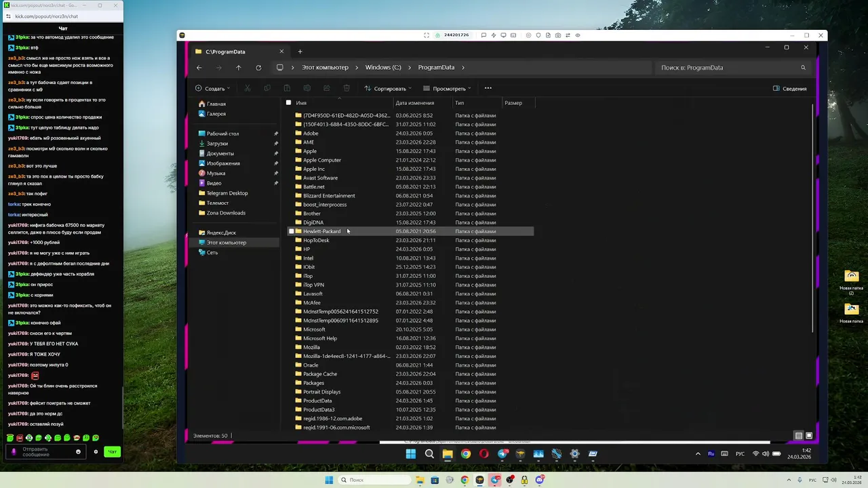
Task: Open Opera from the remote taskbar
Action: [x=484, y=454]
